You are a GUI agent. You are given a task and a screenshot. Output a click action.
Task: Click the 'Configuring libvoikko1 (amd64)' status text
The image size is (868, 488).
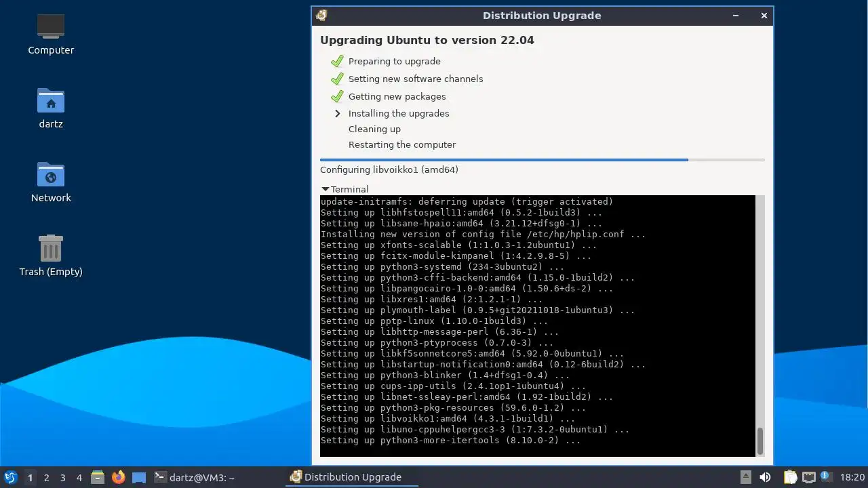[x=389, y=169]
